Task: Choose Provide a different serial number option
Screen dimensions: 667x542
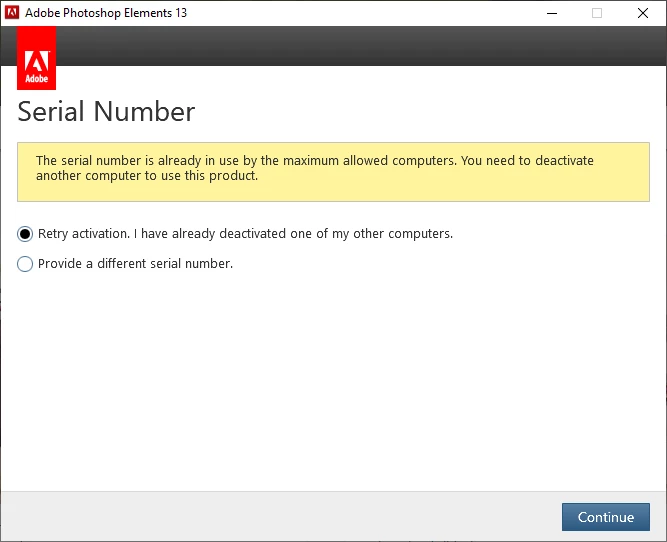Action: tap(25, 264)
